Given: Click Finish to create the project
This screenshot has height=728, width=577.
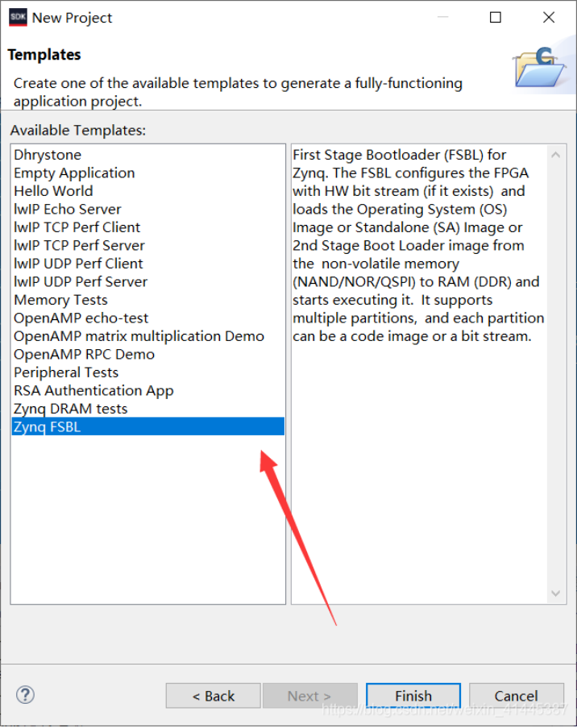Looking at the screenshot, I should (x=413, y=696).
